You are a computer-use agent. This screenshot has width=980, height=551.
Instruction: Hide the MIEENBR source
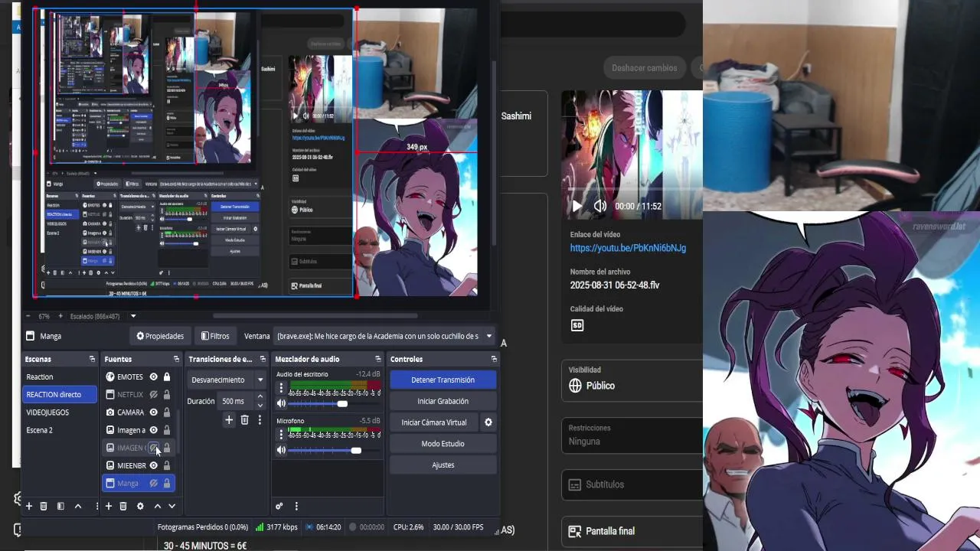[x=154, y=465]
